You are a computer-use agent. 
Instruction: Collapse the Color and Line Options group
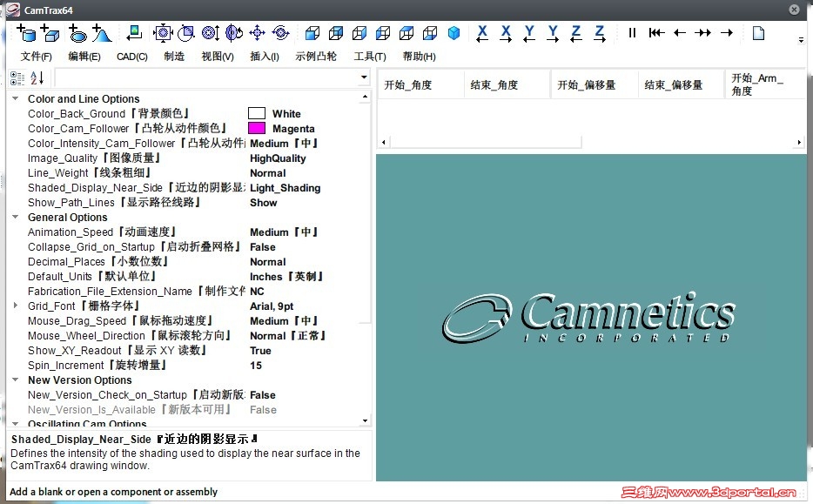[x=16, y=98]
